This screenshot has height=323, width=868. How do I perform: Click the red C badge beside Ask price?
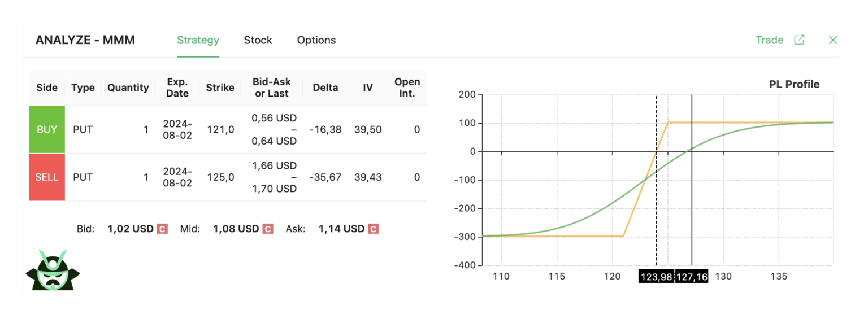(x=373, y=229)
